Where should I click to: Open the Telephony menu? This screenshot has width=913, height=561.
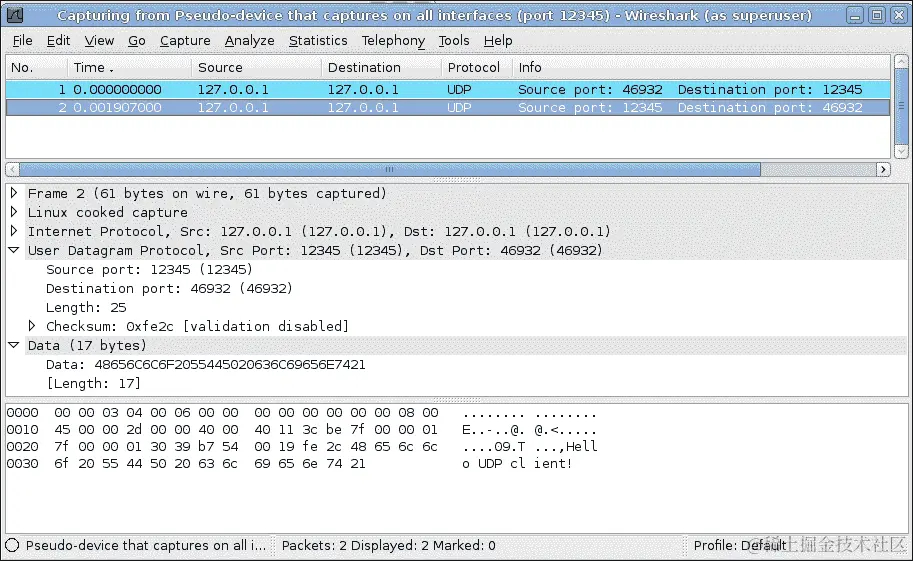click(393, 40)
